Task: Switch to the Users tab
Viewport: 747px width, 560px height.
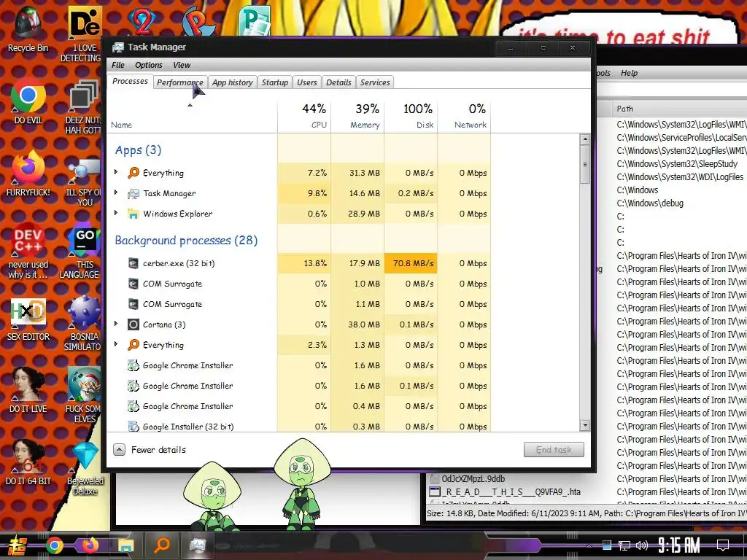Action: [x=307, y=82]
